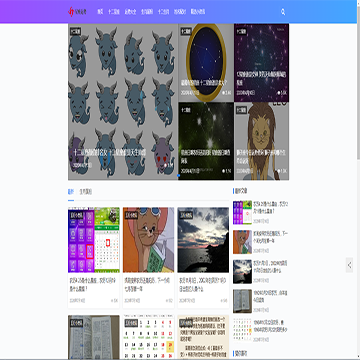Viewport: 360px width, 360px height.
Task: Open the last header navigation item
Action: (198, 12)
